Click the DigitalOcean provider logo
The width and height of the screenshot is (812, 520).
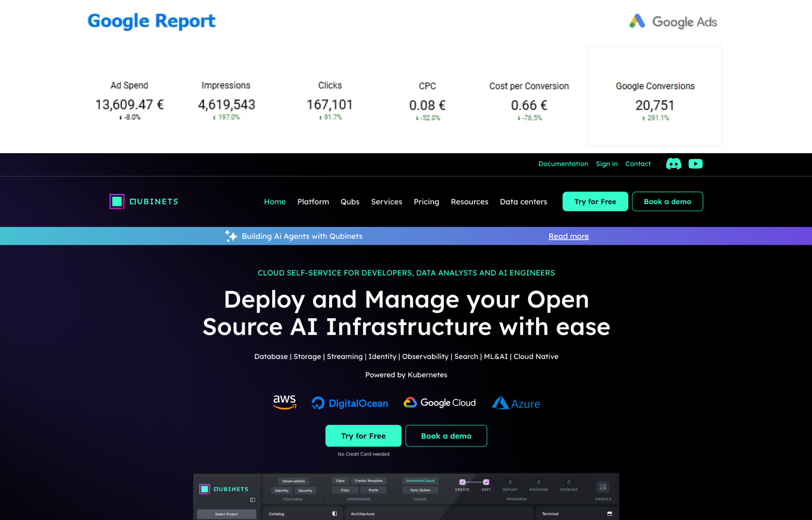click(x=350, y=403)
